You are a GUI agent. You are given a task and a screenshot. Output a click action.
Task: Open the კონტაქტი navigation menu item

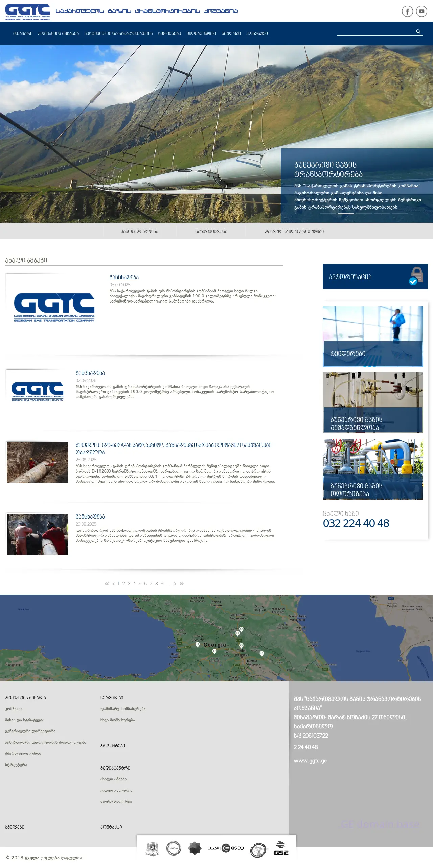(x=257, y=33)
